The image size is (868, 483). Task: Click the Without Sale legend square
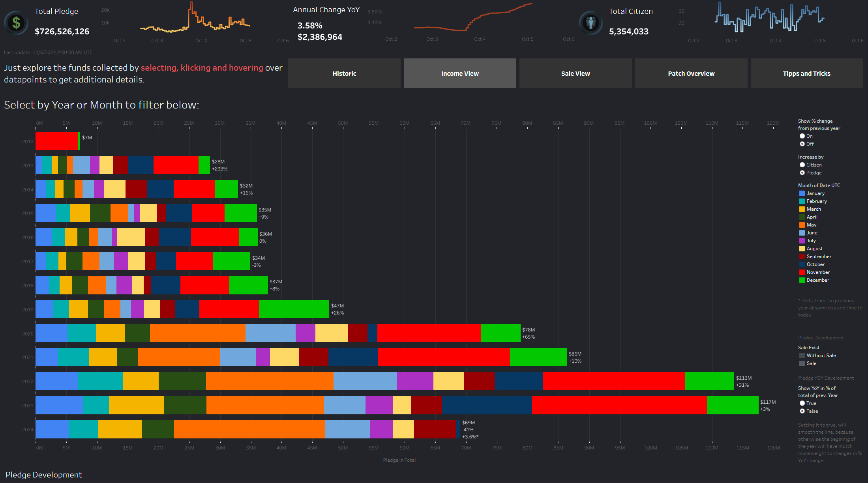pos(802,356)
